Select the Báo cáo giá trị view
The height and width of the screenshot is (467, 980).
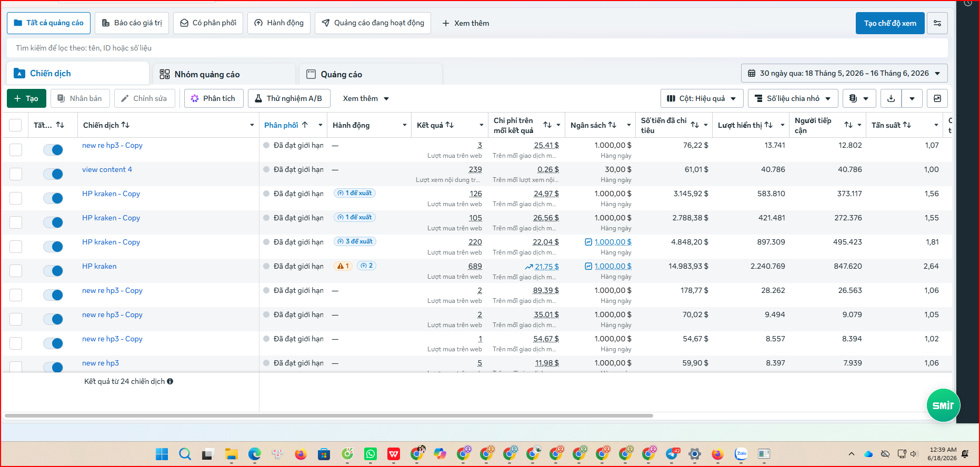click(132, 23)
